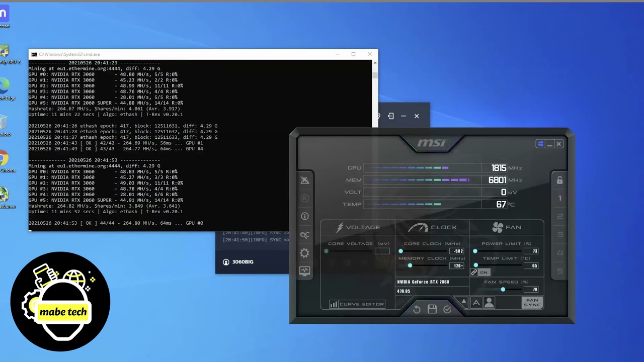Click the Core Clock value field showing -502
The image size is (644, 362).
tap(456, 251)
